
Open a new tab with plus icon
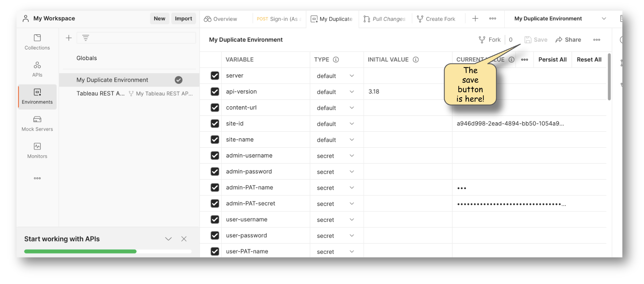[x=475, y=19]
